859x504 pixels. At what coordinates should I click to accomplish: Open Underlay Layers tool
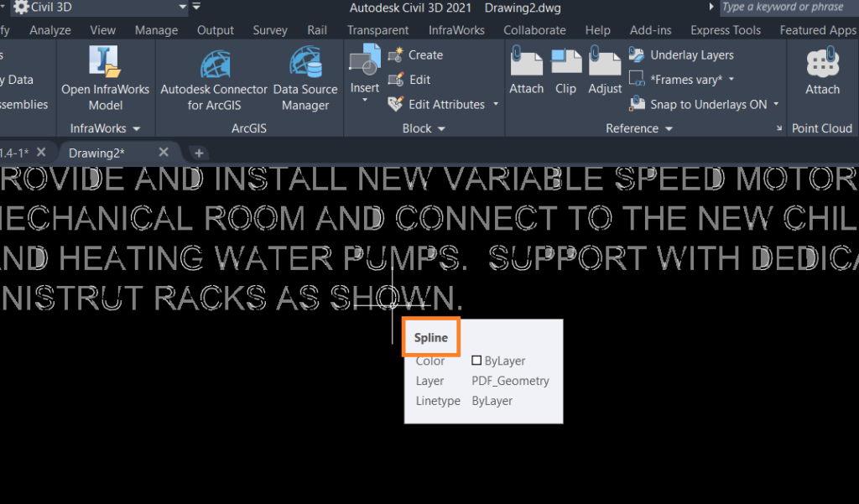tap(681, 55)
